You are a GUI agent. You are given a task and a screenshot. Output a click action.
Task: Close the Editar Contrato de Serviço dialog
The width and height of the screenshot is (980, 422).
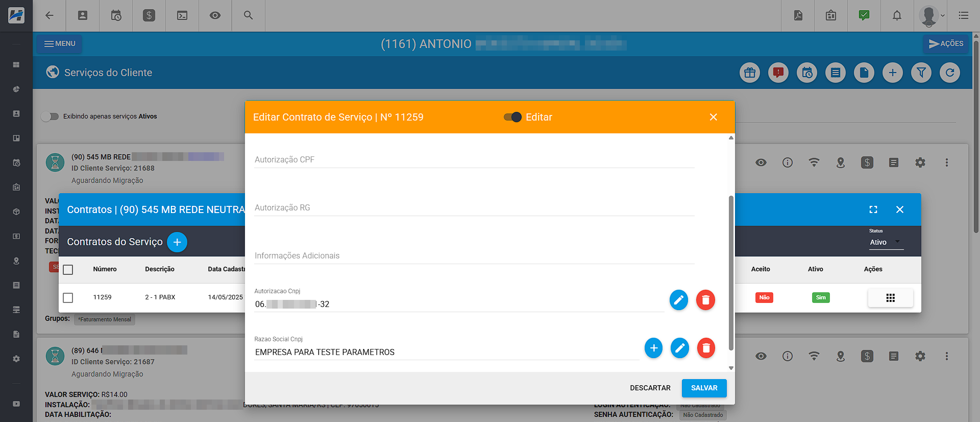(714, 117)
